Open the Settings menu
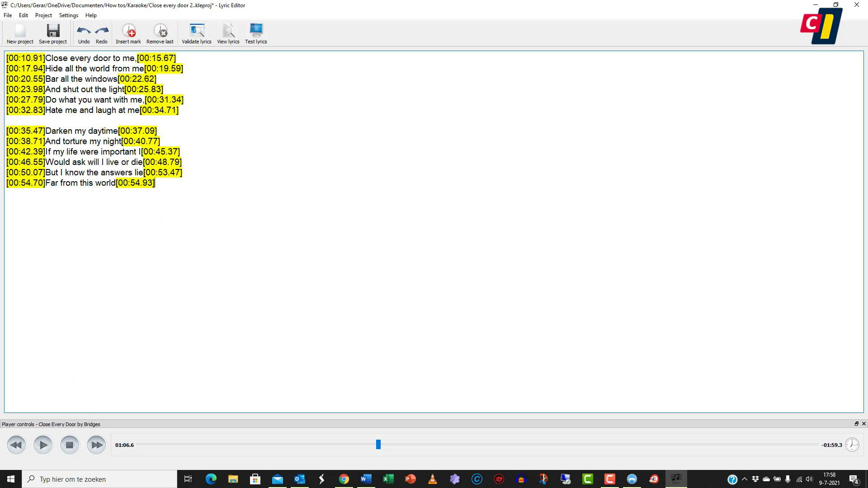The width and height of the screenshot is (868, 488). 68,15
